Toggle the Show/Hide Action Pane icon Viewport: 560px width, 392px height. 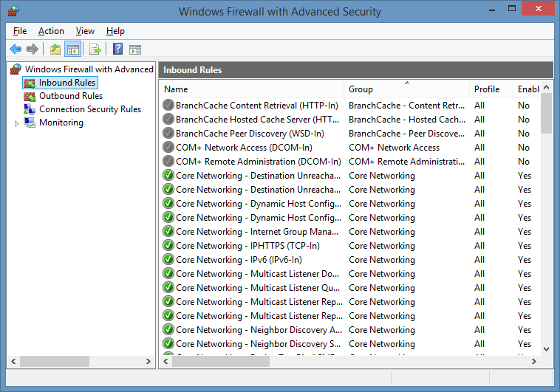pos(135,49)
